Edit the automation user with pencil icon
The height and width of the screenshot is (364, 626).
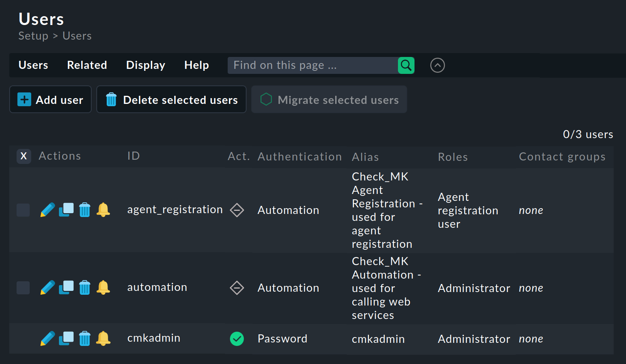[48, 287]
